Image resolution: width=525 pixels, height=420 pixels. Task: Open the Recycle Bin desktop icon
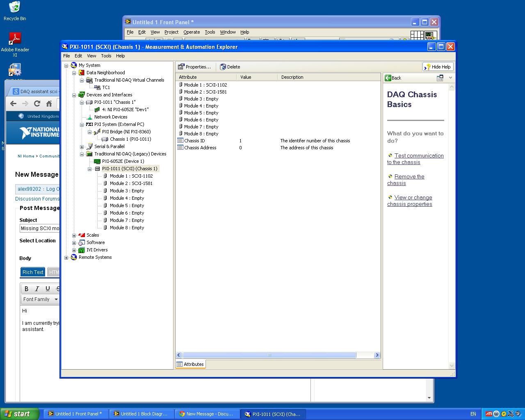coord(15,11)
